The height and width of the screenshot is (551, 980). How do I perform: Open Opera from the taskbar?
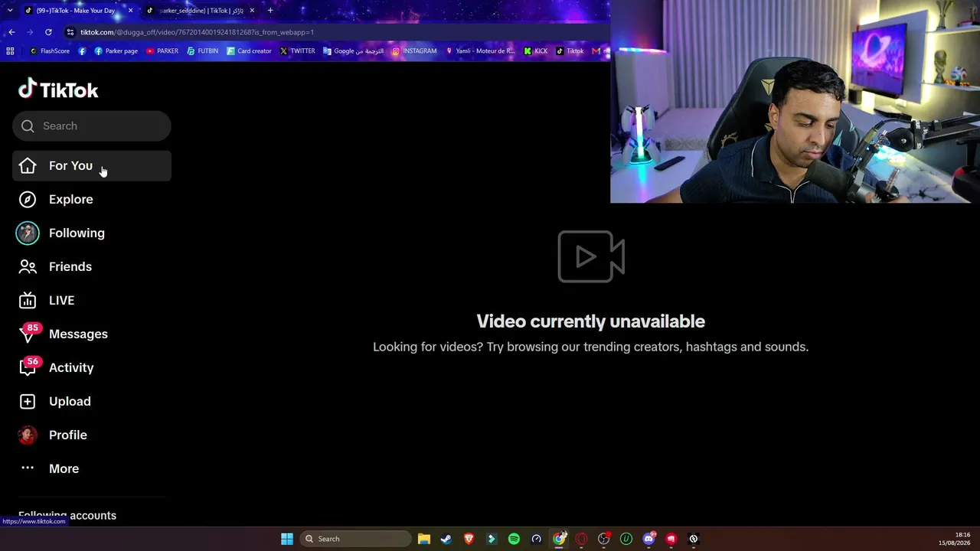pyautogui.click(x=581, y=539)
